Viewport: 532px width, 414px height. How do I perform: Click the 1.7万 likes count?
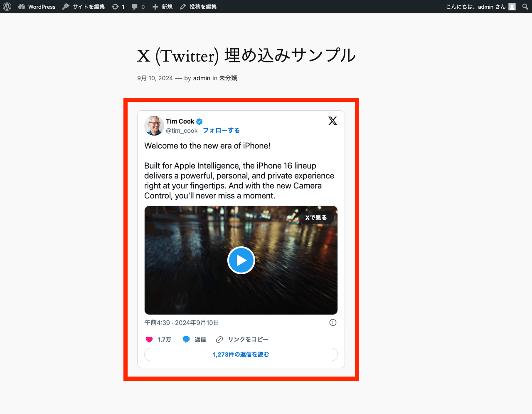(164, 340)
